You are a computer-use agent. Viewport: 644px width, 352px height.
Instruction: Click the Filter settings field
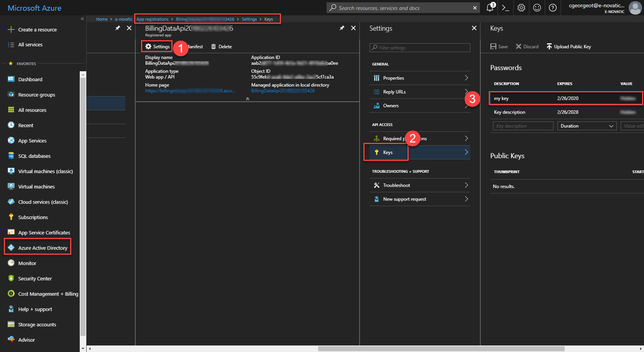[420, 47]
